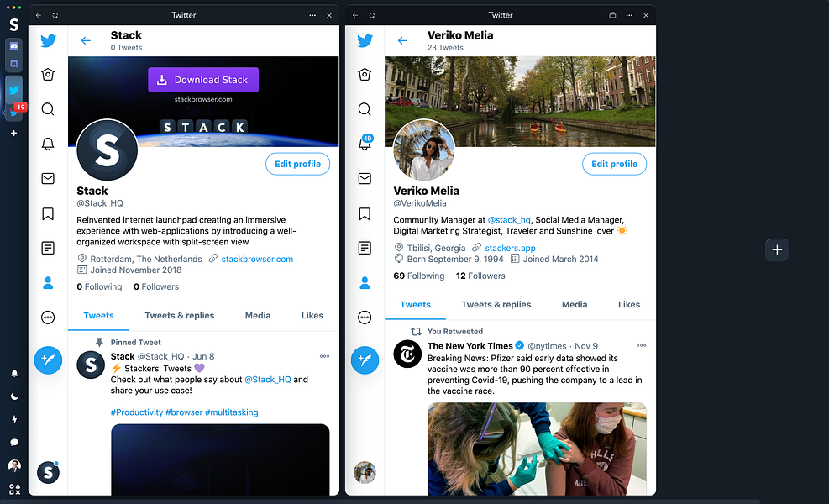Open Lists in the Veriko Melia pane sidebar
Viewport: 829px width, 504px height.
click(x=365, y=248)
